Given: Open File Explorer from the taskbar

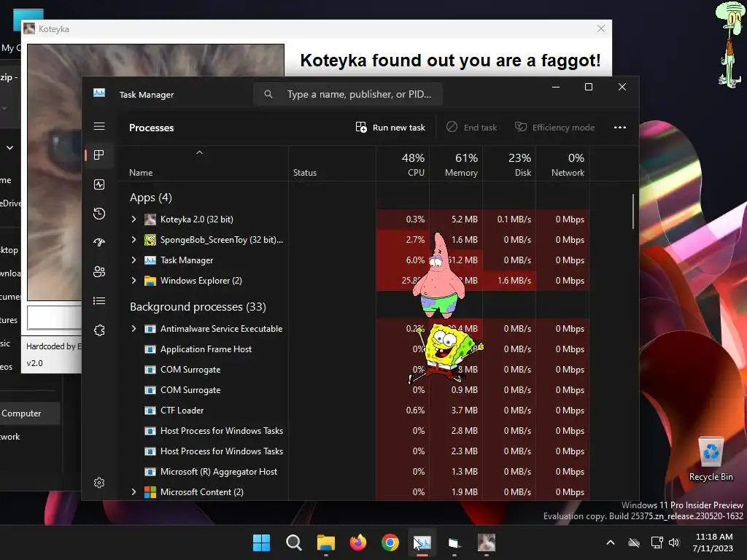Looking at the screenshot, I should (x=326, y=542).
